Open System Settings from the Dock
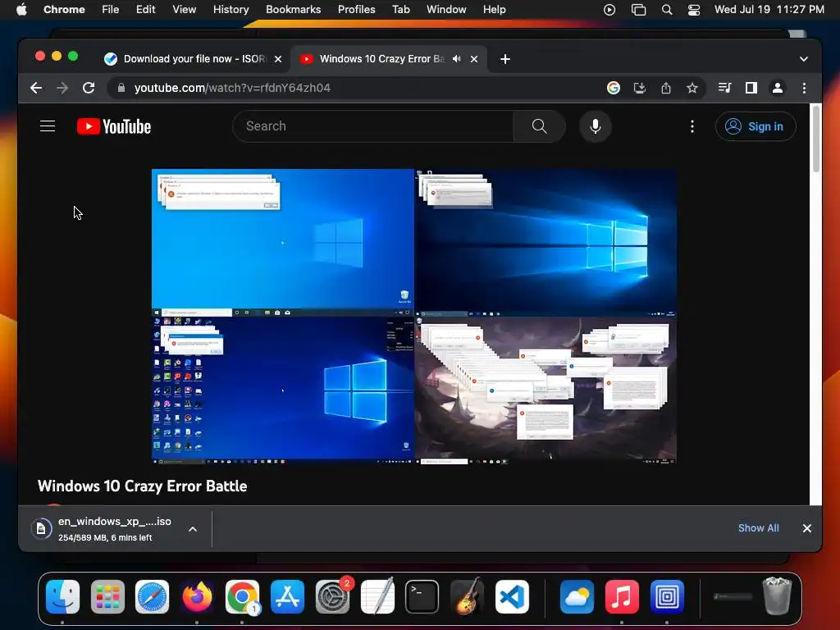 coord(333,597)
